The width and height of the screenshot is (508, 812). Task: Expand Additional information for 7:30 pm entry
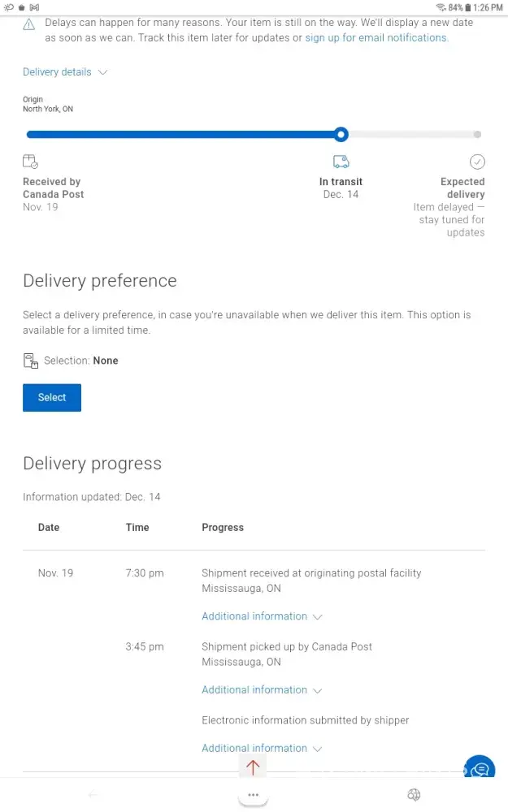click(x=262, y=616)
